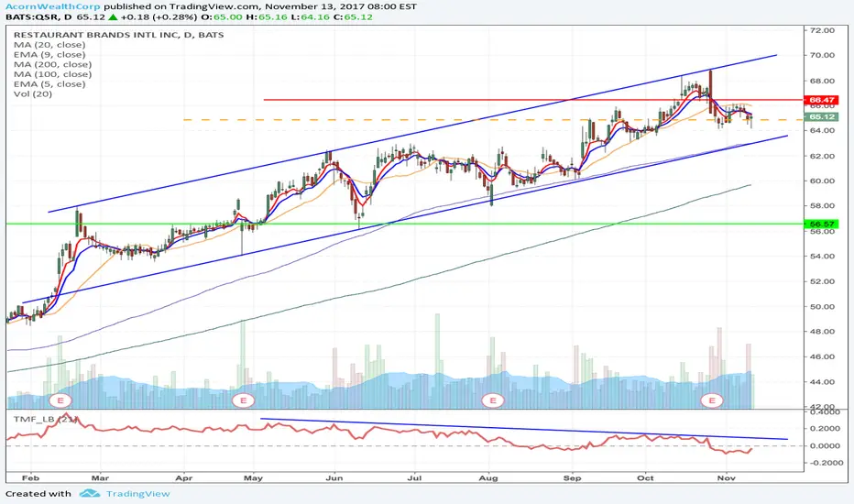The width and height of the screenshot is (854, 504).
Task: Click the Mar label on time axis
Action: click(100, 478)
